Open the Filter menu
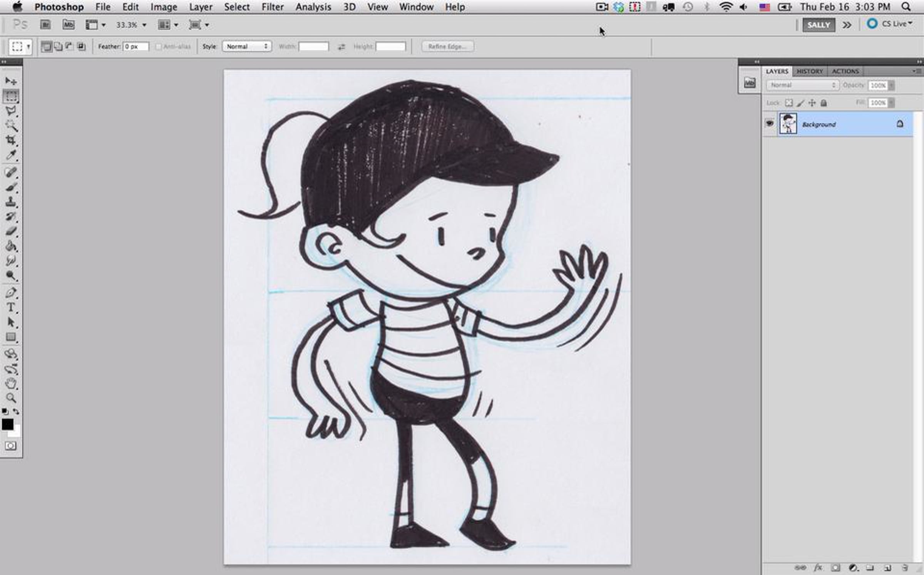Viewport: 924px width, 575px height. click(x=272, y=7)
